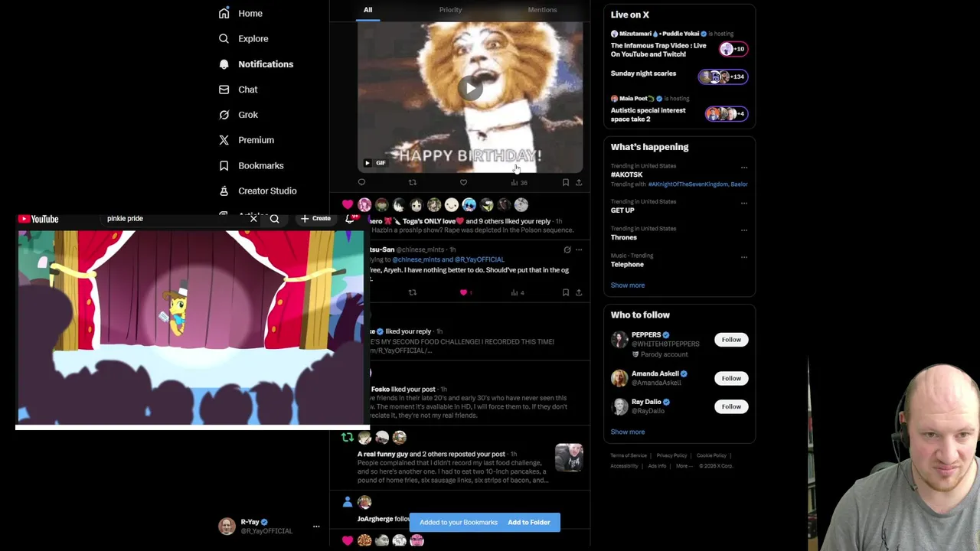The height and width of the screenshot is (551, 980).
Task: Open more options on chinese_mints reply
Action: [579, 249]
